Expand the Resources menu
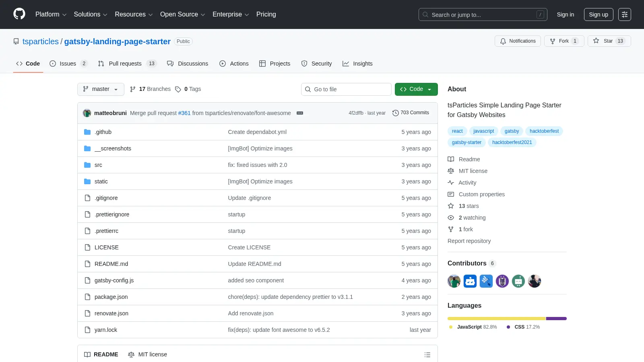The image size is (644, 362). pos(134,14)
